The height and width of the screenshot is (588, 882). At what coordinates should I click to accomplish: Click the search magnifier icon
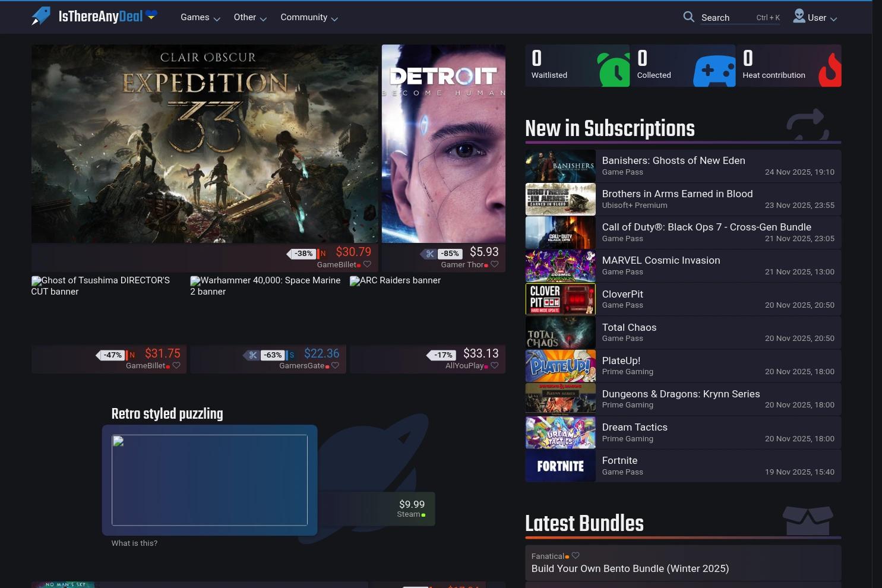(x=689, y=17)
